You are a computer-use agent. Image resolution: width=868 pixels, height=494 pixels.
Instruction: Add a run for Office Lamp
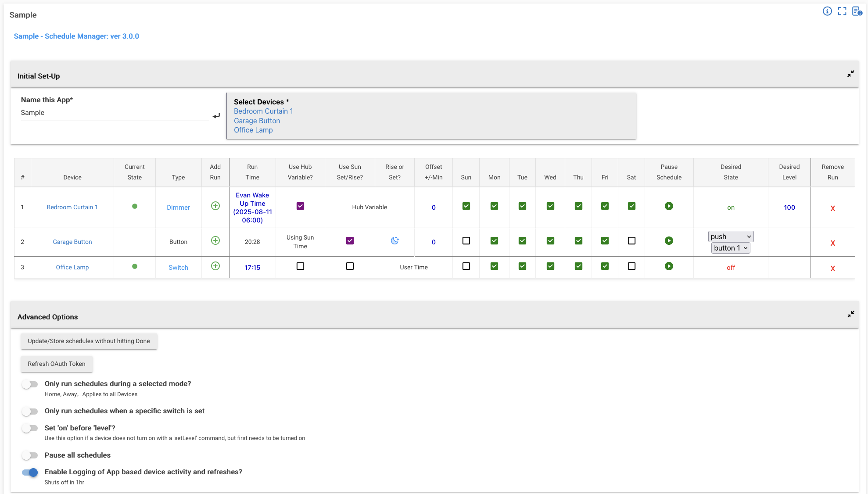point(215,266)
